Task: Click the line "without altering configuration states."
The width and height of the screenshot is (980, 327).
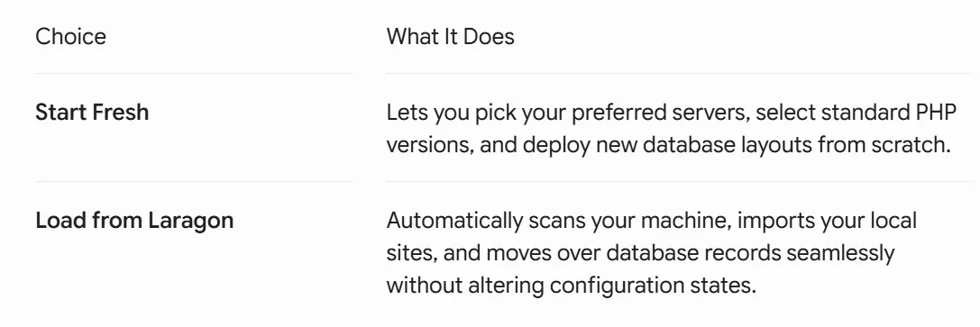Action: coord(572,286)
